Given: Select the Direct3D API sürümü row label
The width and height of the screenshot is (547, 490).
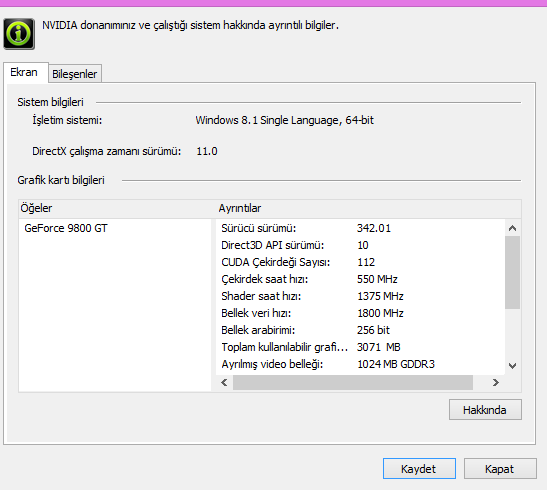Looking at the screenshot, I should click(272, 245).
